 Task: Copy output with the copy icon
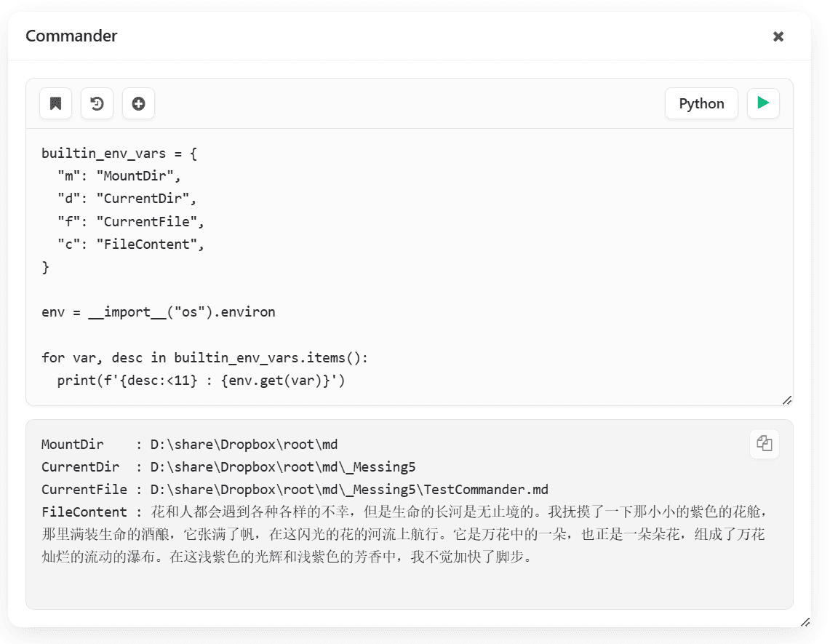764,443
